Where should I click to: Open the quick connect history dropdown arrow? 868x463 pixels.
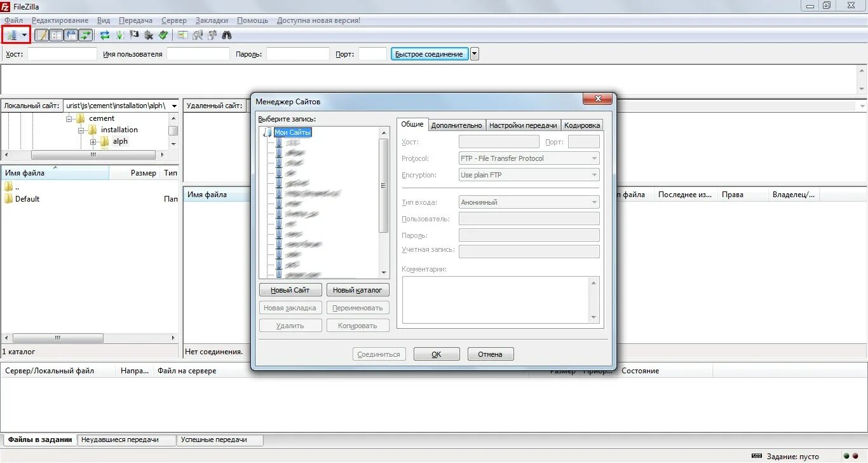coord(475,54)
